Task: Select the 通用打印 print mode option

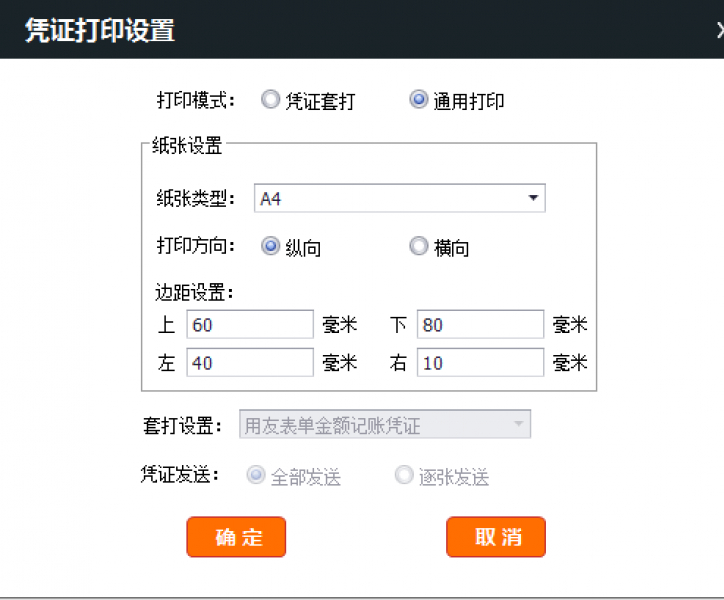Action: click(419, 100)
